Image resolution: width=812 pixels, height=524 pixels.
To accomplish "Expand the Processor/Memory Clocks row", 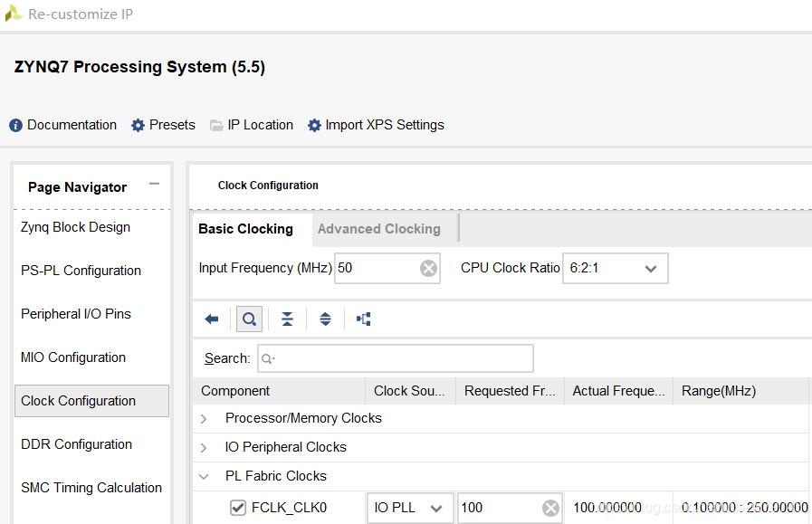I will (x=204, y=419).
